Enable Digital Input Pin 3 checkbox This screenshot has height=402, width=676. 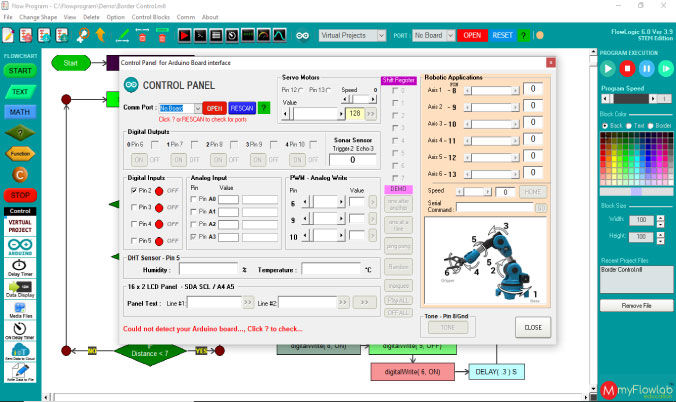(x=134, y=207)
